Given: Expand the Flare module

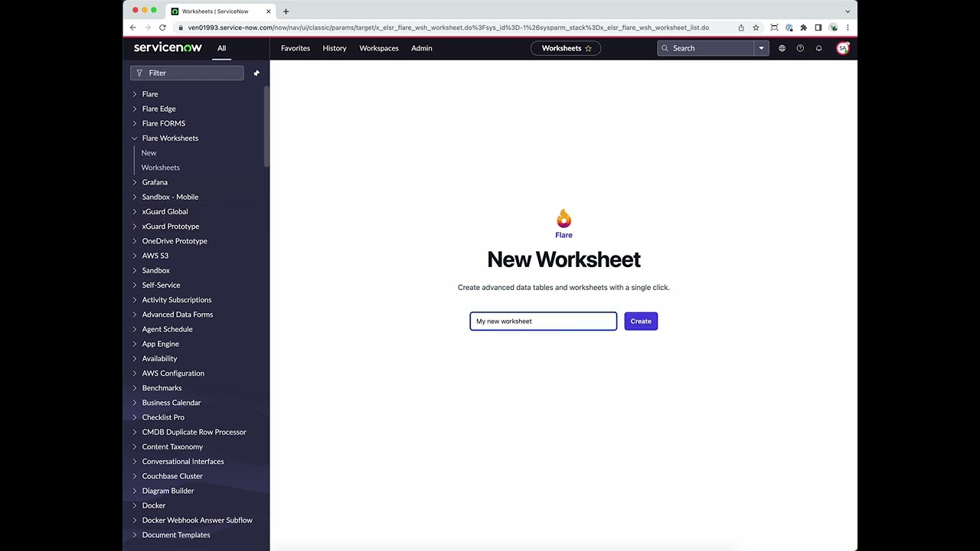Looking at the screenshot, I should point(135,94).
